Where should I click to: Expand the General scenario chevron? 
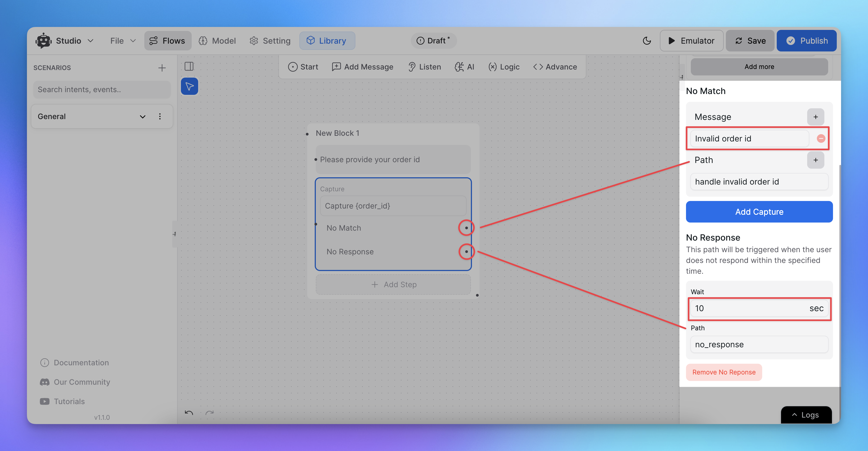click(x=142, y=117)
